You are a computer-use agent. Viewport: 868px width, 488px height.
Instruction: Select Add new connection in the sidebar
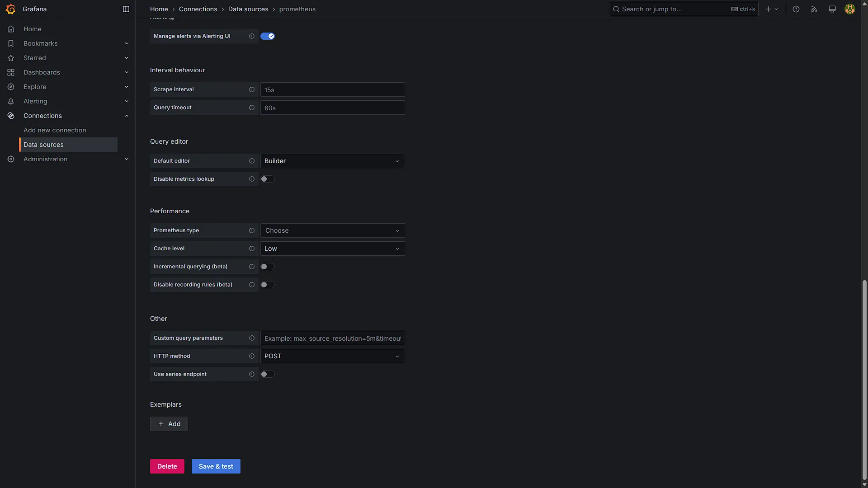pos(55,130)
